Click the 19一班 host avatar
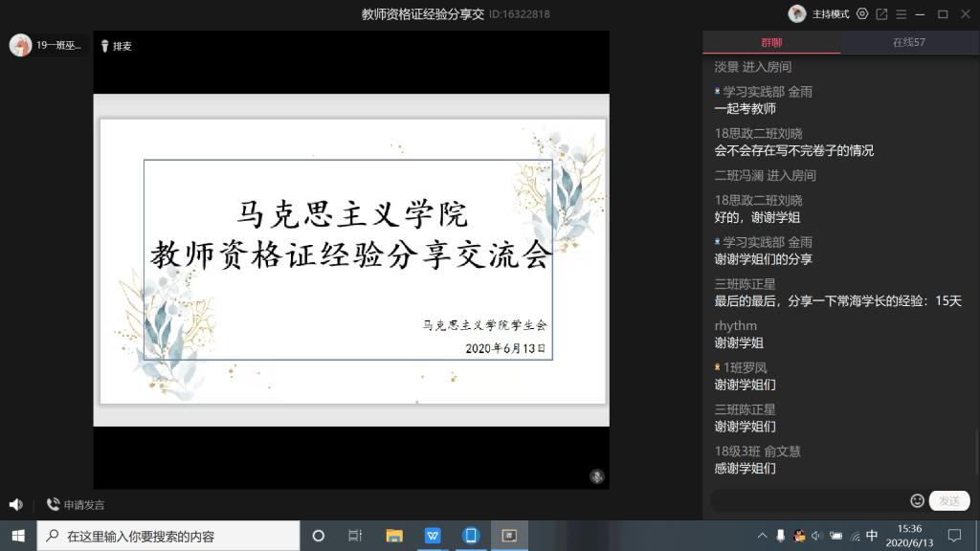Image resolution: width=980 pixels, height=551 pixels. tap(20, 45)
